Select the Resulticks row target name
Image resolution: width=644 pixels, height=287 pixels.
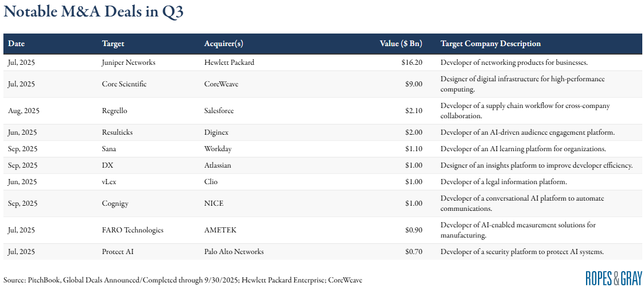[x=118, y=132]
